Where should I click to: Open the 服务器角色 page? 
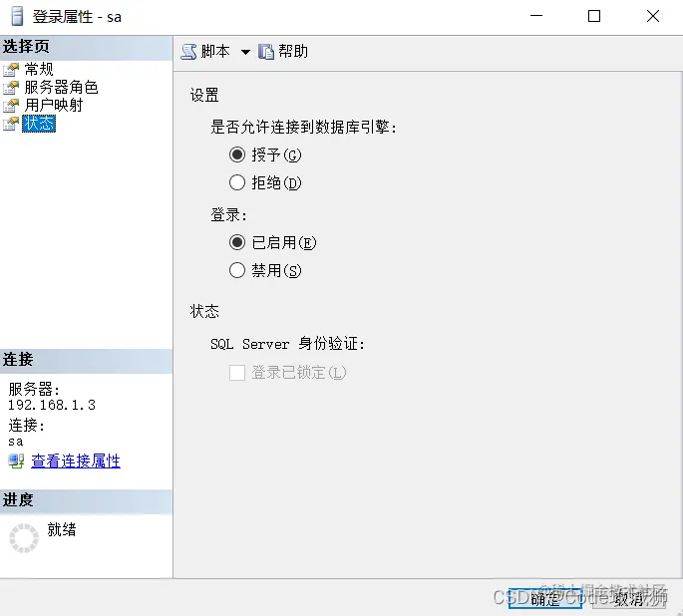click(61, 87)
